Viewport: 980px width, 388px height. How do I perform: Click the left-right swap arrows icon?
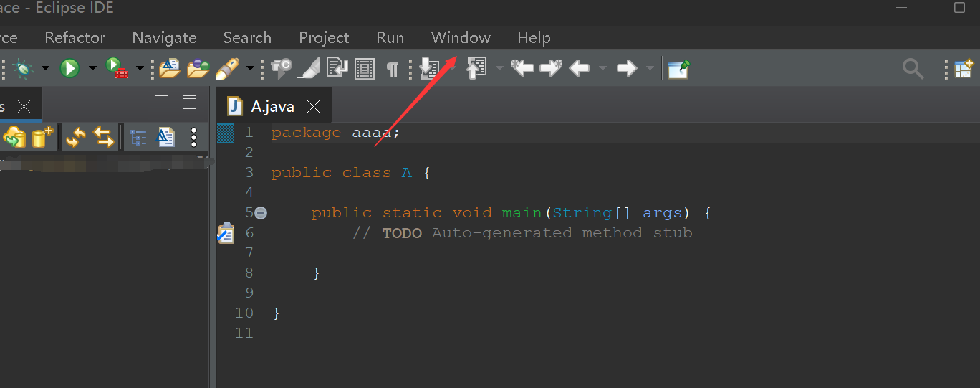pos(104,137)
